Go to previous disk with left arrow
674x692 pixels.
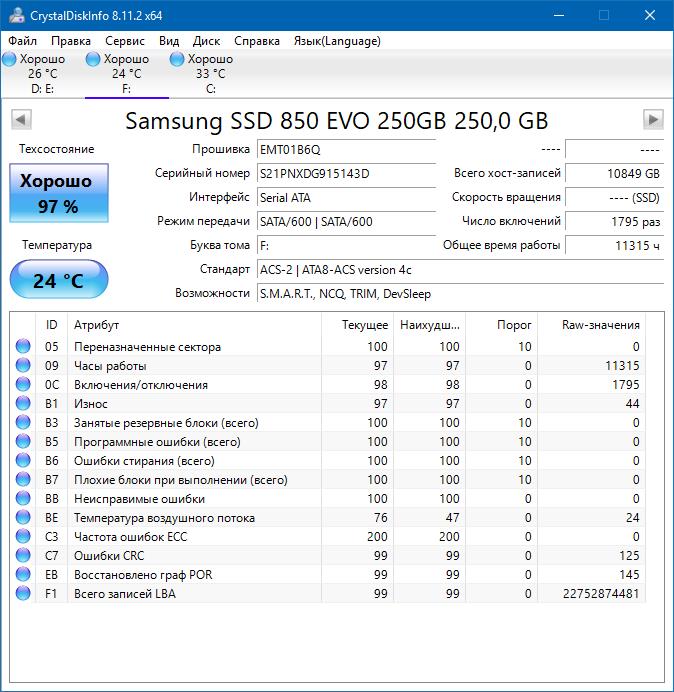pos(21,119)
